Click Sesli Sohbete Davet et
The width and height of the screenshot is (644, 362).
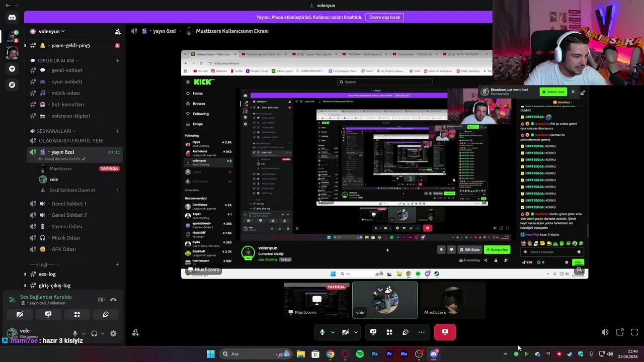(72, 190)
